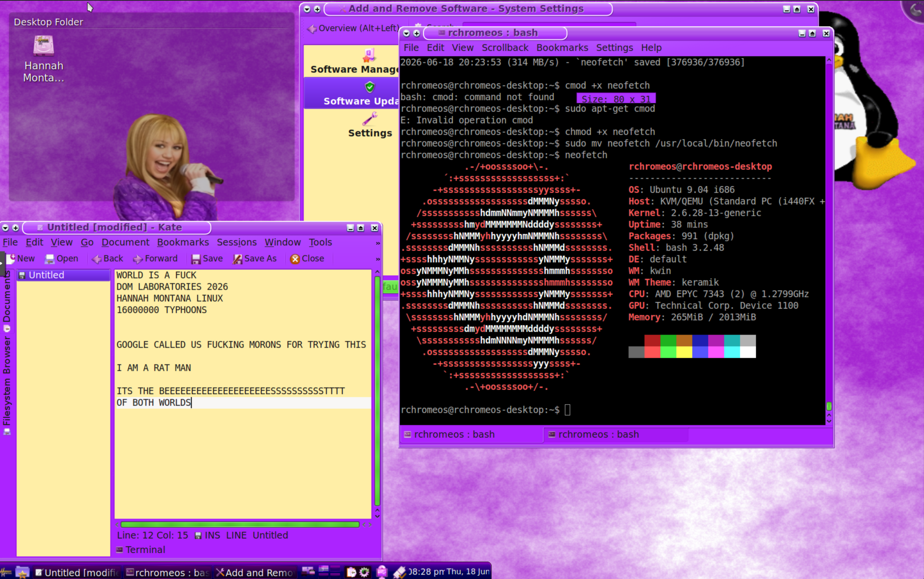
Task: Click the Overview back arrow in System Settings
Action: point(312,28)
